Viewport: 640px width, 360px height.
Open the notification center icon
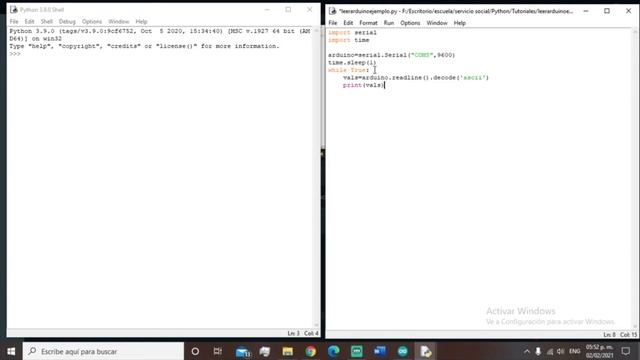626,351
